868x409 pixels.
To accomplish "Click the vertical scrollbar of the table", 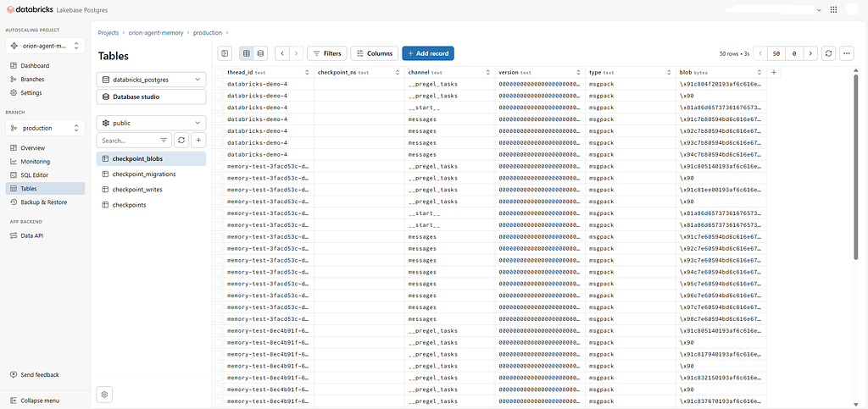I will tap(856, 166).
